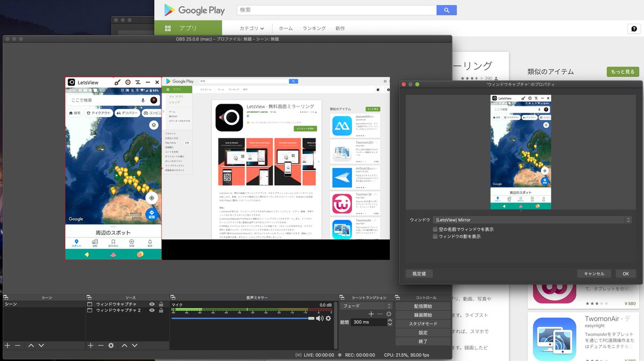
Task: Go to ホーム in Google Play navigation
Action: point(286,28)
